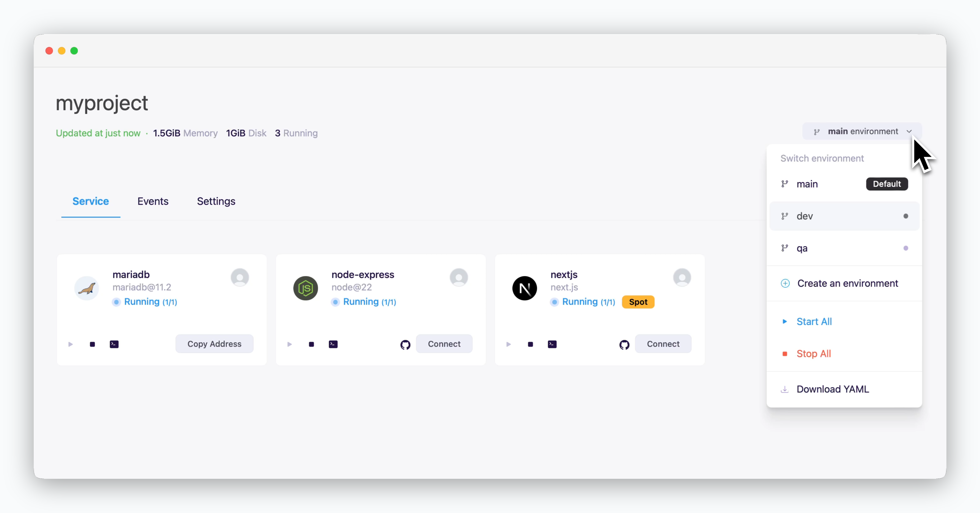Click the mariadb user avatar icon

pyautogui.click(x=240, y=277)
